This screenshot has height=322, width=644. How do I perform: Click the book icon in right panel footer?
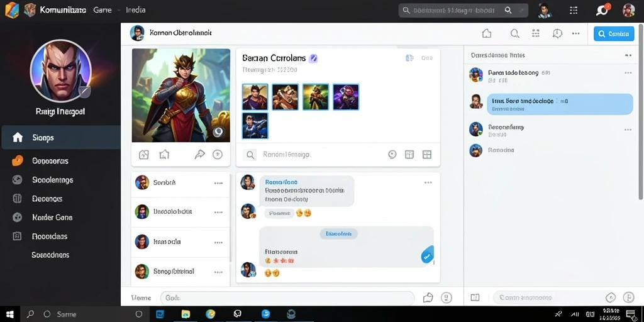pos(475,297)
